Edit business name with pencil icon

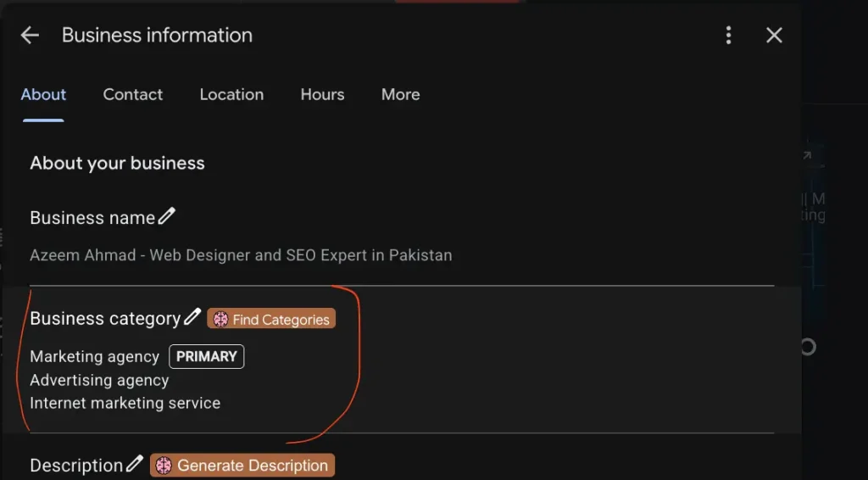click(167, 216)
